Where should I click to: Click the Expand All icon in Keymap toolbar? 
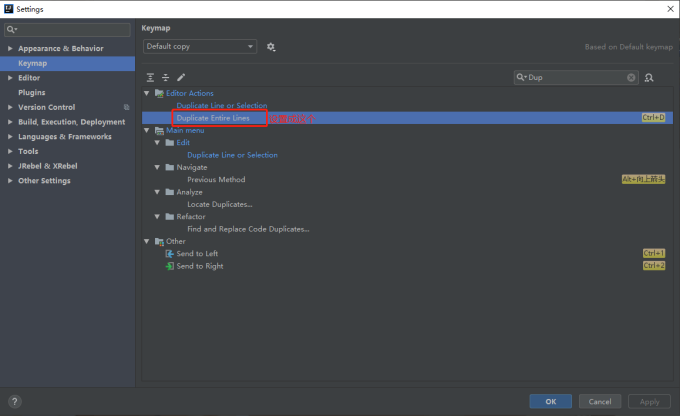tap(150, 78)
